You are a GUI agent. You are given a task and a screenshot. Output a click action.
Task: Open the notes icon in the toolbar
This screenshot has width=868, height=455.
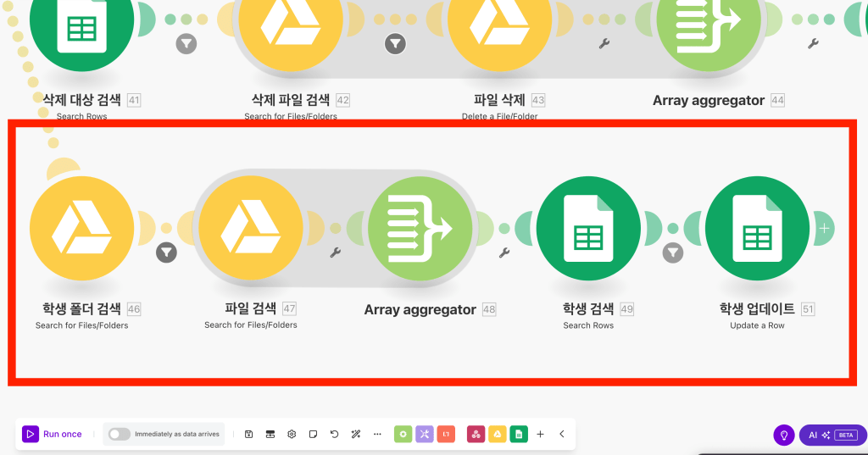click(314, 435)
